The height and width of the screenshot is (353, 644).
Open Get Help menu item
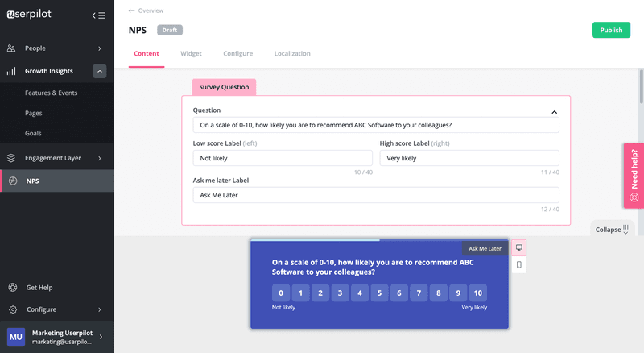coord(39,288)
